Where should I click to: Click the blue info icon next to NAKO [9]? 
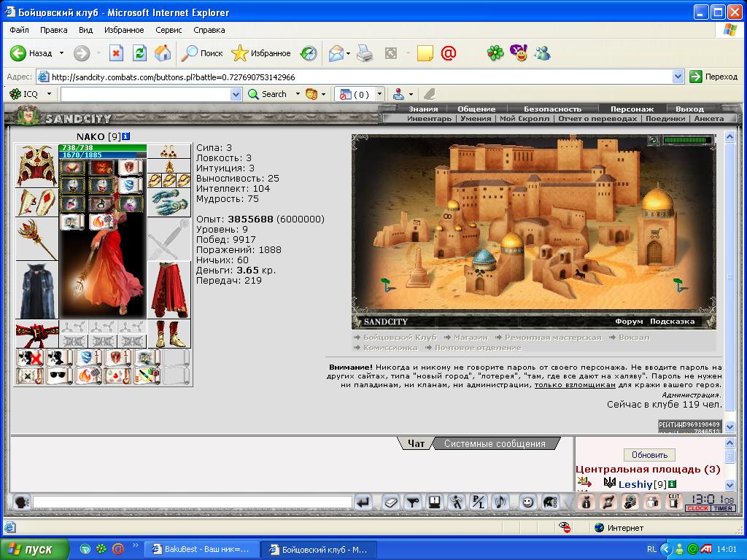click(125, 136)
